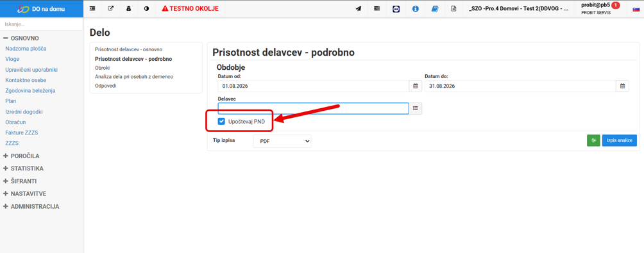Open calendar picker for Datum do
644x253 pixels.
[622, 86]
